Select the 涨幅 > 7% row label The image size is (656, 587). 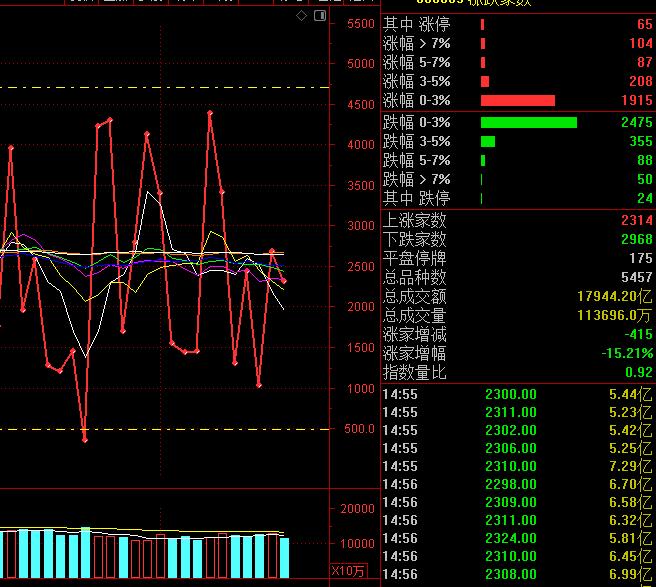pyautogui.click(x=417, y=43)
